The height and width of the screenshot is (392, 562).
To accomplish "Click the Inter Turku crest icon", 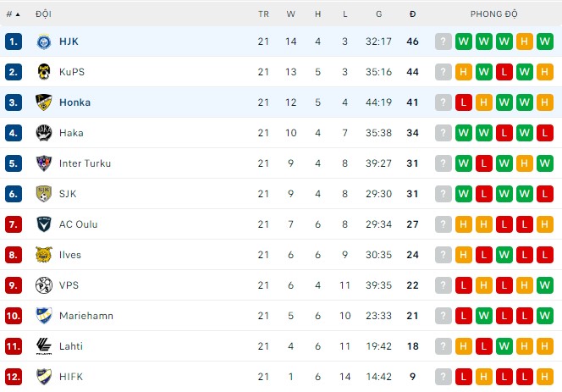I will pos(43,163).
